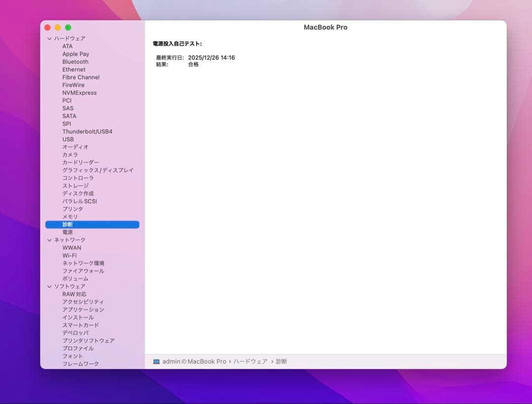The height and width of the screenshot is (404, 532).
Task: Open プリンタ hardware entry
Action: pyautogui.click(x=72, y=209)
